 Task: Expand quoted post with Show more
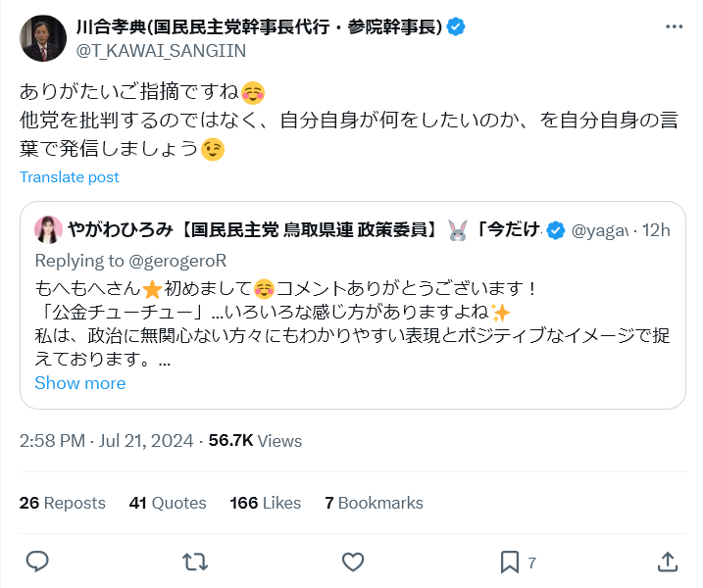tap(80, 383)
